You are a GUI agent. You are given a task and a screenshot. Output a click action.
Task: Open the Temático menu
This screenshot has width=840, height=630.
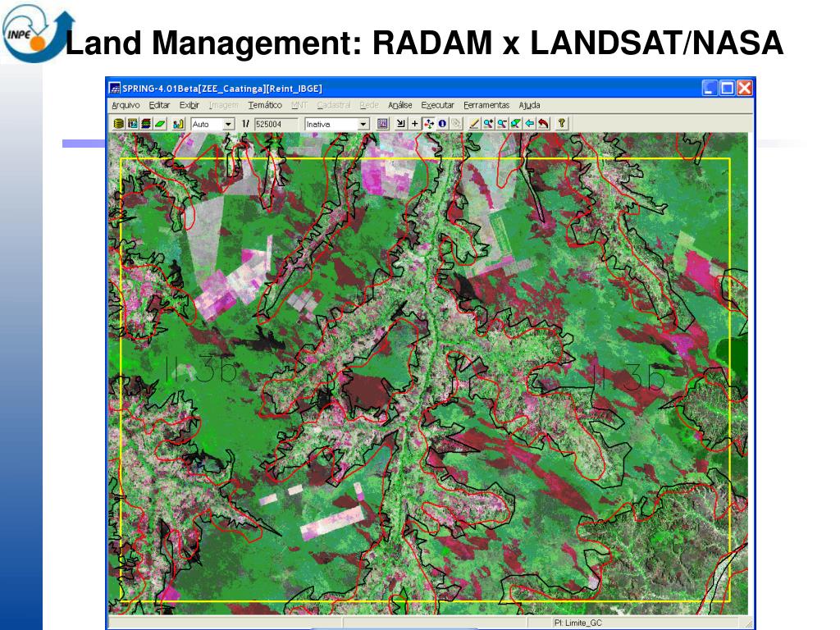point(265,105)
